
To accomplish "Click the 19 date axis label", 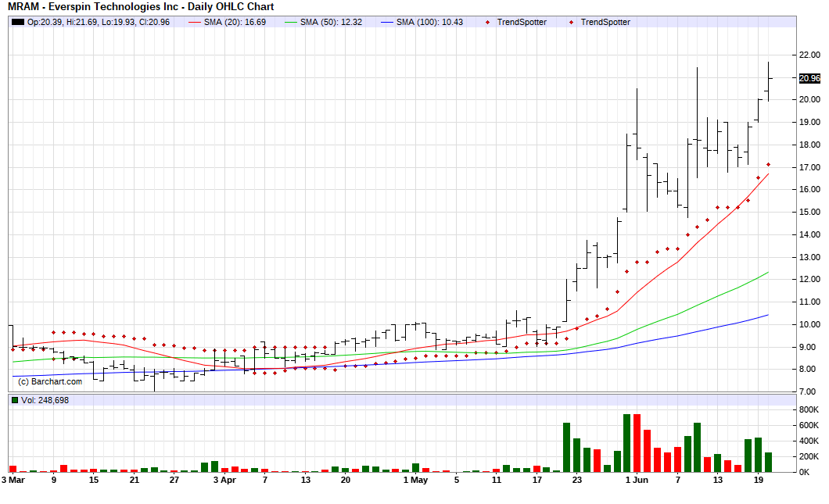I will 759,481.
